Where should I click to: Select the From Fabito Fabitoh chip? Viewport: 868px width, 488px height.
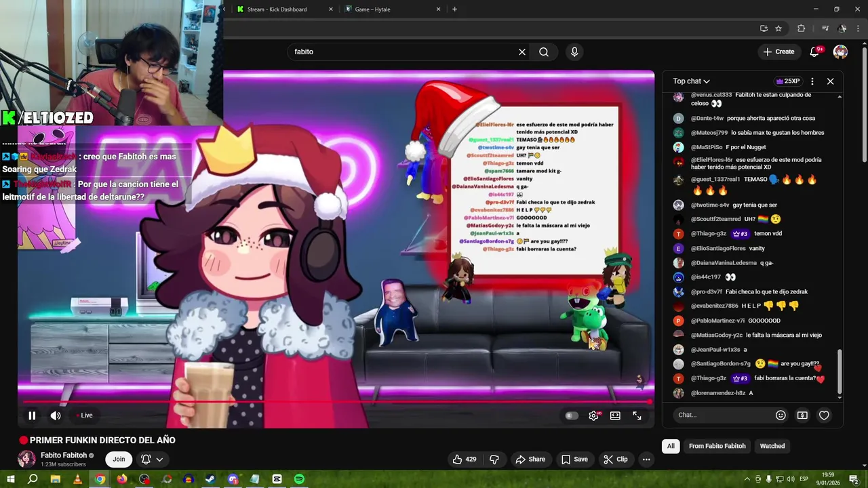point(717,446)
